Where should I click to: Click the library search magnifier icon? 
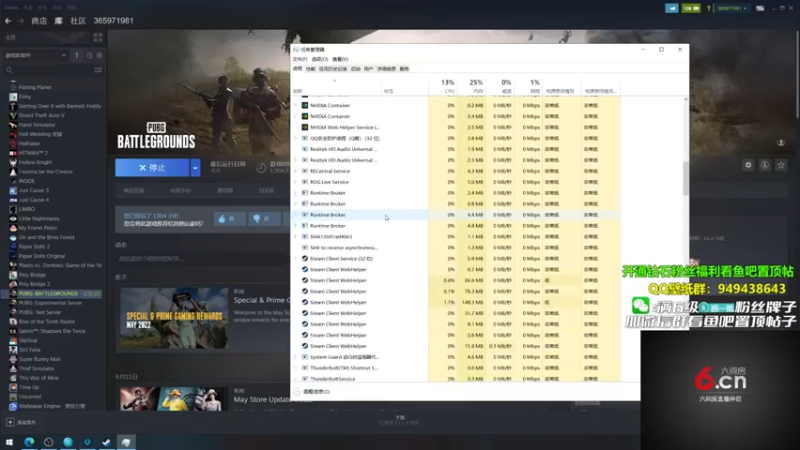9,70
